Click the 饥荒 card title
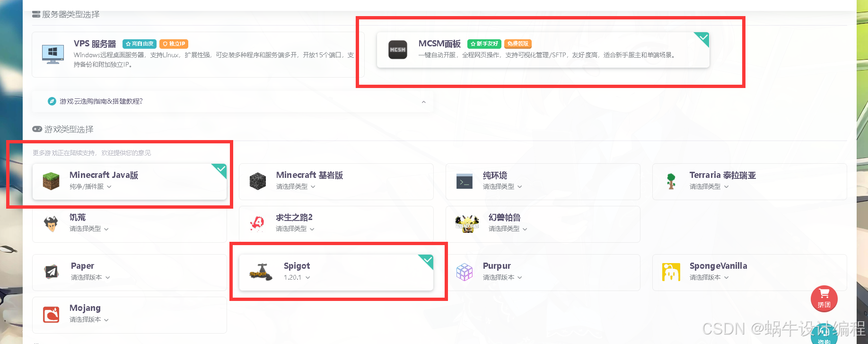Viewport: 868px width, 344px height. click(78, 217)
